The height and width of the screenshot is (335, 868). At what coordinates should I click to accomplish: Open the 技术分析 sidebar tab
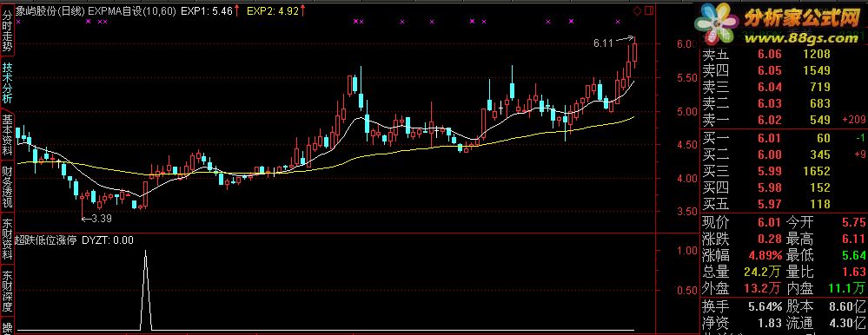click(x=7, y=82)
